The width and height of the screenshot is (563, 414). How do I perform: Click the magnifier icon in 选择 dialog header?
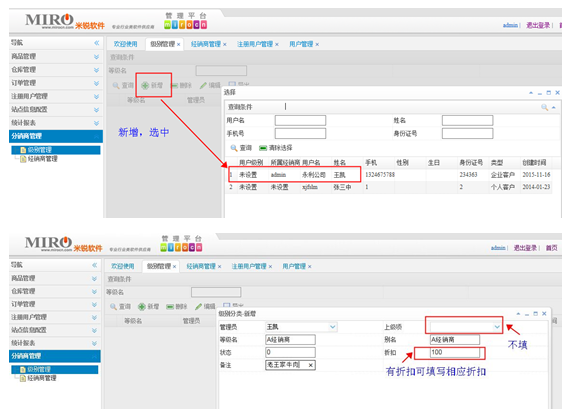(x=544, y=107)
